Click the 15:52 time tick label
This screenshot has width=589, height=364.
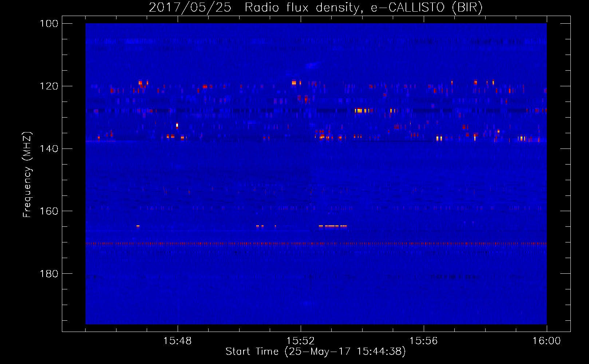[300, 341]
